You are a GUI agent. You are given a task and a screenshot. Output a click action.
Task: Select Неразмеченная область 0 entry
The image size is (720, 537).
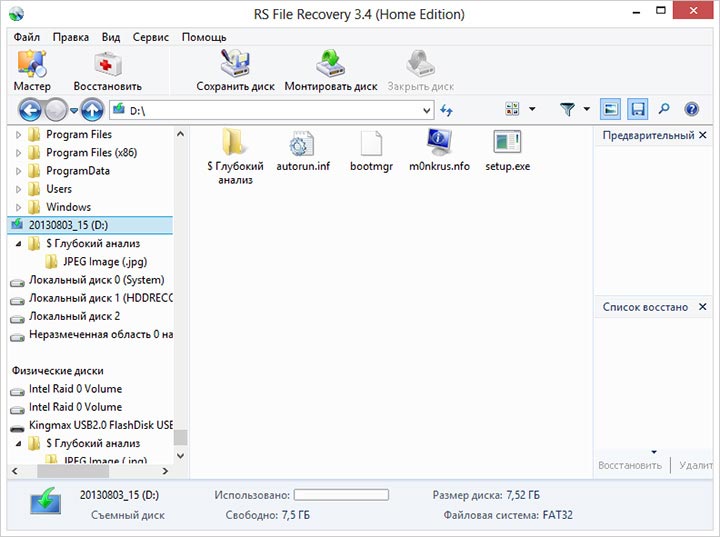pyautogui.click(x=101, y=334)
